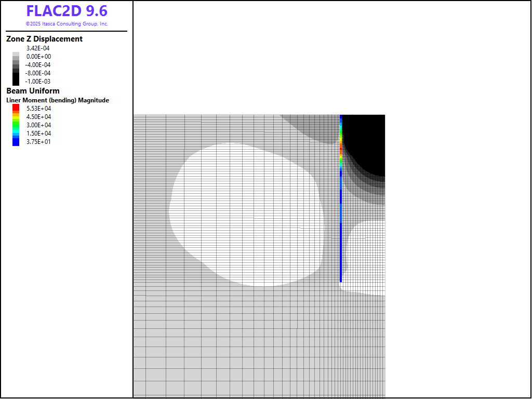The height and width of the screenshot is (399, 532).
Task: Click the 0.00E+00 displacement legend value
Action: 38,57
